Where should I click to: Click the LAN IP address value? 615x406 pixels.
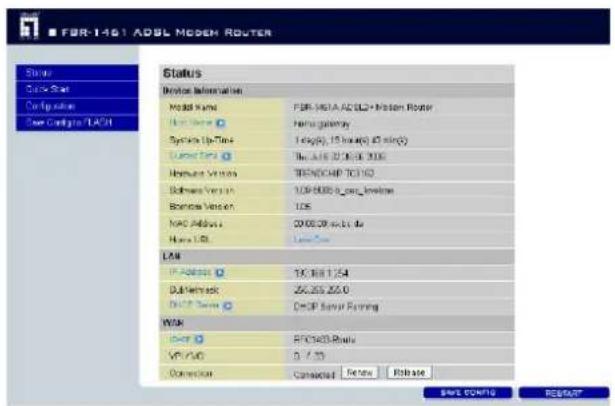pos(321,273)
